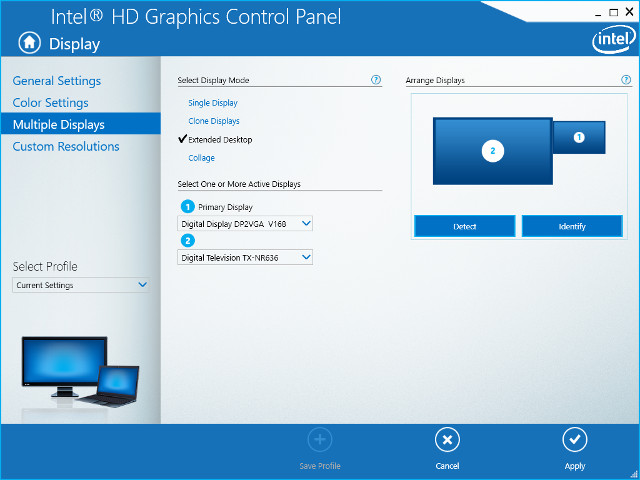640x480 pixels.
Task: Click the second display number 2 badge
Action: tap(188, 241)
